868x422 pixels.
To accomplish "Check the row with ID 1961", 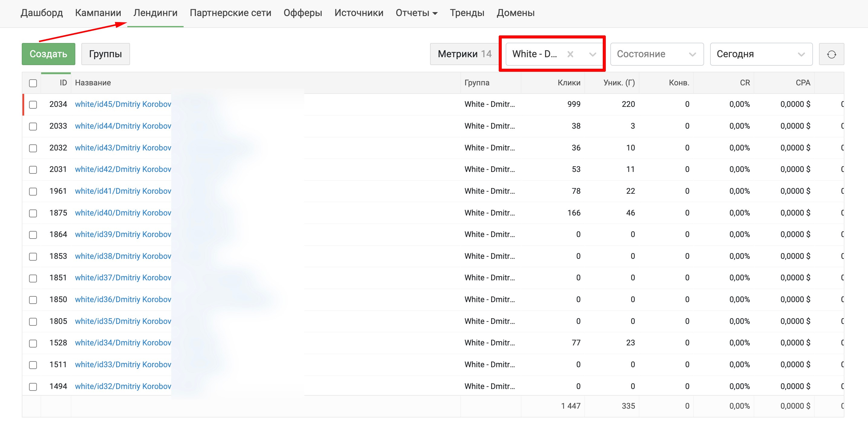I will 33,191.
